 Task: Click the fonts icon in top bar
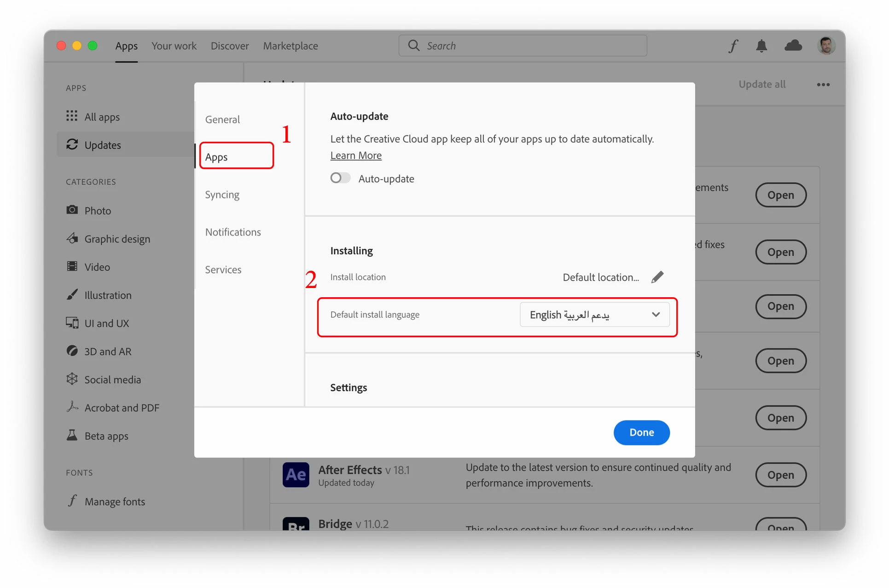point(733,46)
